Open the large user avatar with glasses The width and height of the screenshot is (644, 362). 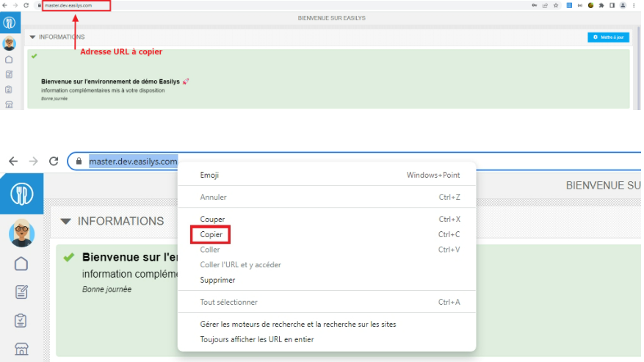coord(22,233)
